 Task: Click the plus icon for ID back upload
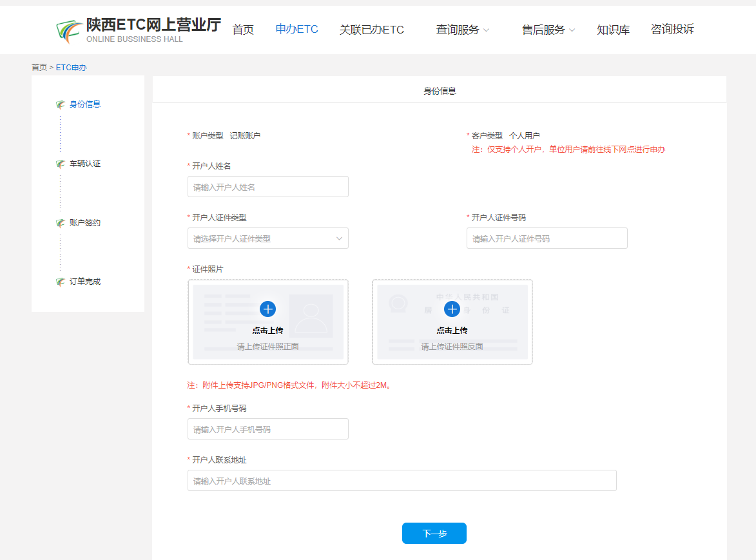click(x=452, y=309)
